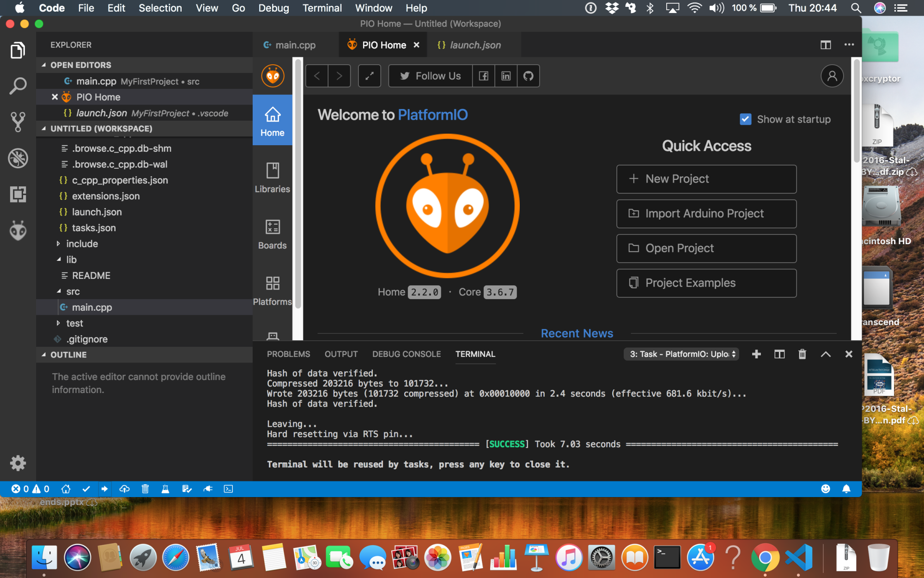Open the PlatformIO alien icon in activity bar
Viewport: 924px width, 578px height.
point(18,230)
